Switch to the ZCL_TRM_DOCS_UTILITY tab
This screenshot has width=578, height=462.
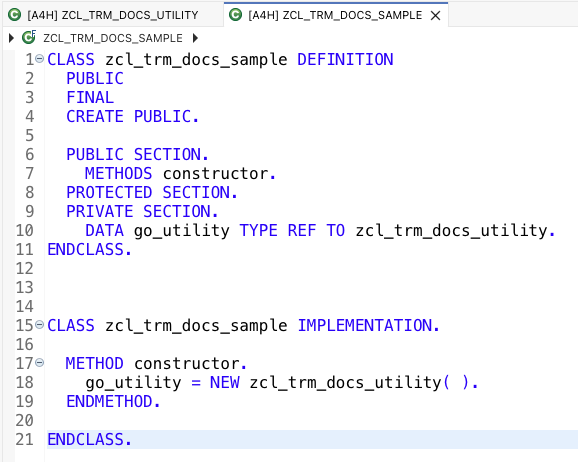point(112,15)
